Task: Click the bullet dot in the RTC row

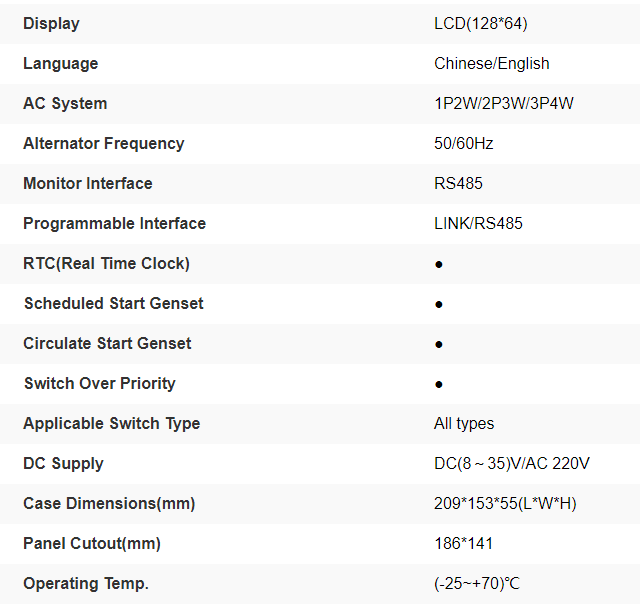Action: 439,264
